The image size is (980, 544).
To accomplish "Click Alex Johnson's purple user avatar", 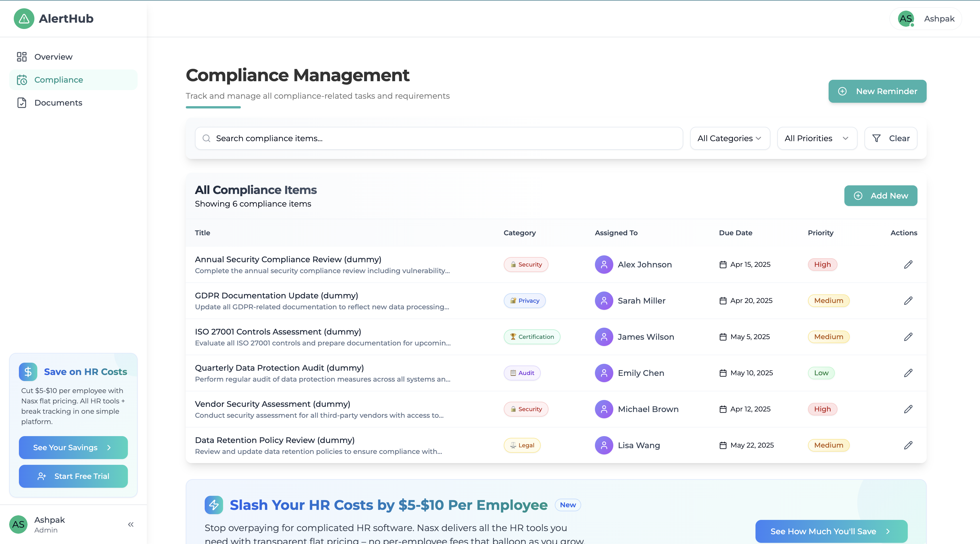I will tap(604, 265).
